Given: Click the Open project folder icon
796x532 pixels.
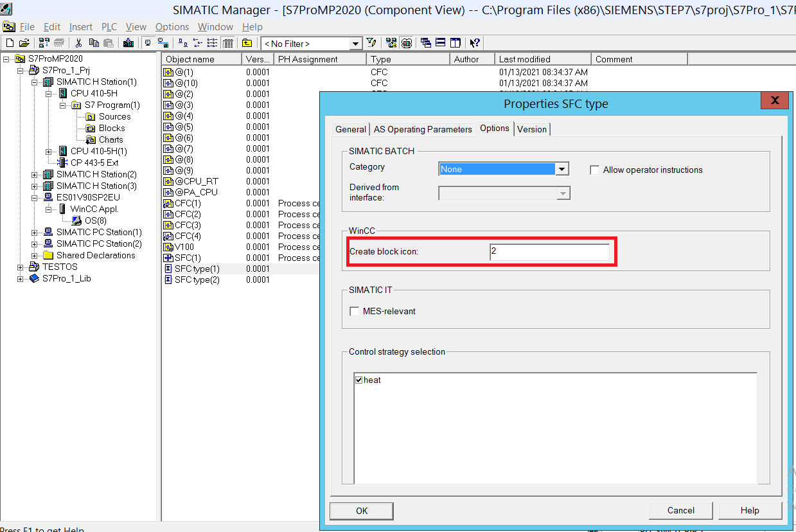Looking at the screenshot, I should [x=24, y=43].
